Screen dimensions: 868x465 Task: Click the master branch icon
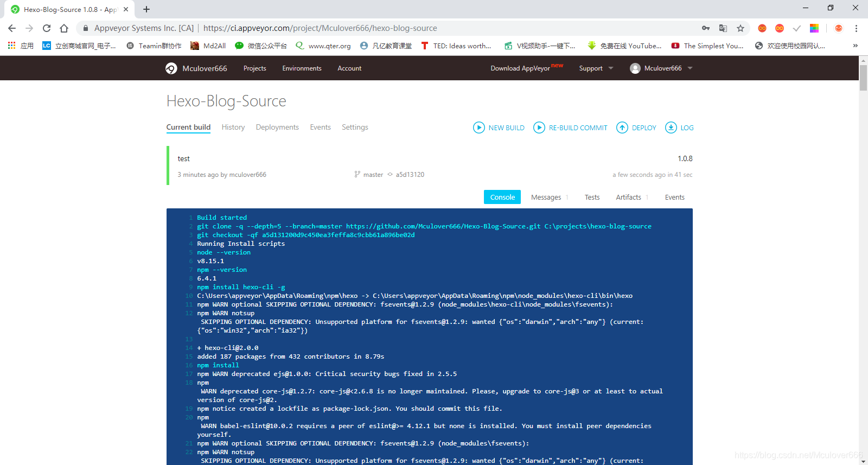[x=357, y=174]
